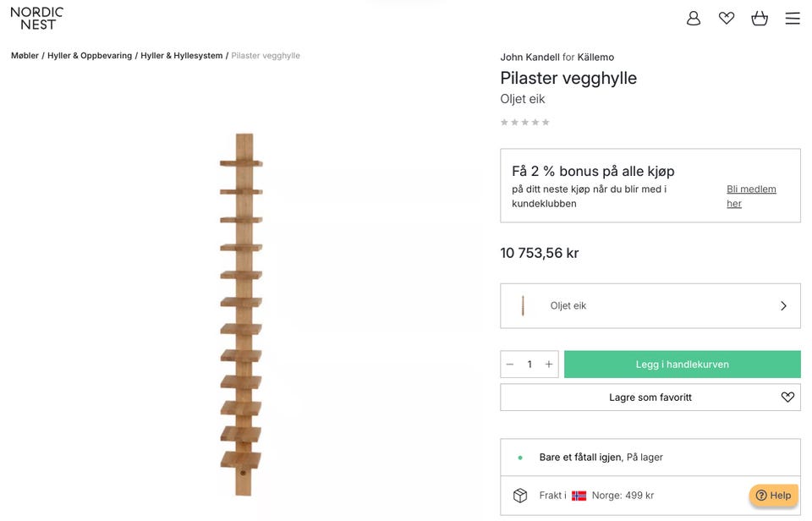
Task: Click the star rating row
Action: [525, 123]
